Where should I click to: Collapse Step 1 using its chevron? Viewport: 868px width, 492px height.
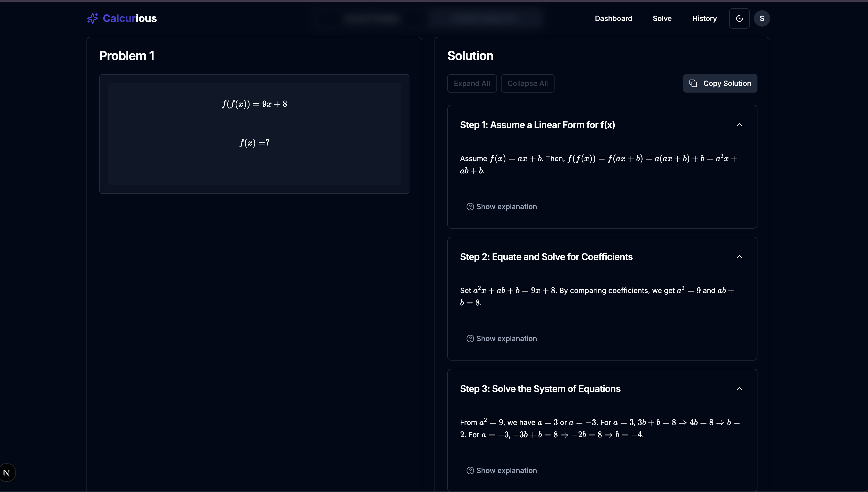[x=739, y=125]
